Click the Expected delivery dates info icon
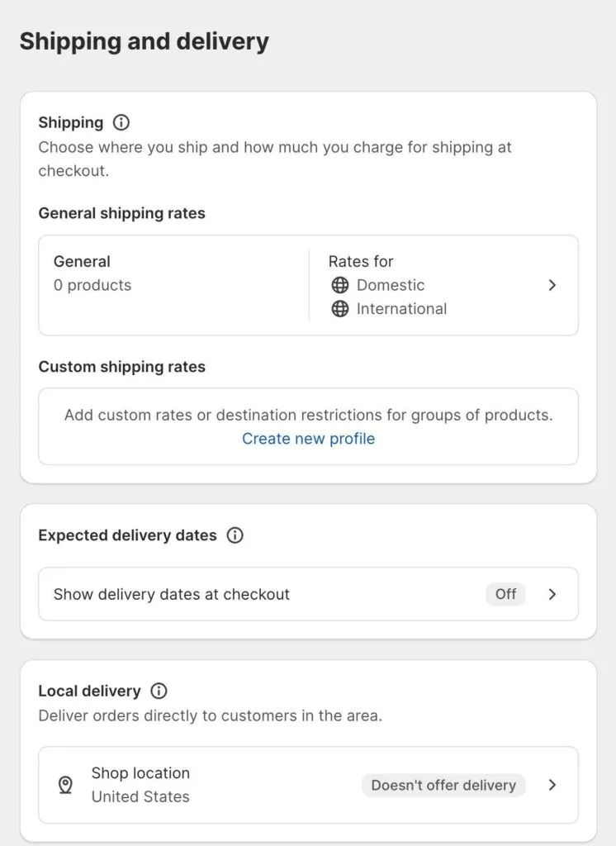Screen dimensions: 616x846 click(x=235, y=535)
